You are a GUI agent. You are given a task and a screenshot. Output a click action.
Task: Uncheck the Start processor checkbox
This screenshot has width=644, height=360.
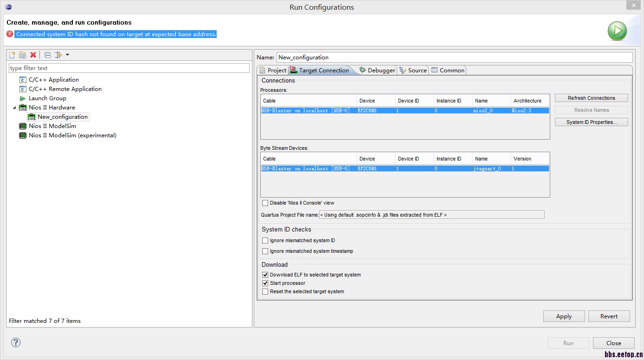pyautogui.click(x=265, y=283)
